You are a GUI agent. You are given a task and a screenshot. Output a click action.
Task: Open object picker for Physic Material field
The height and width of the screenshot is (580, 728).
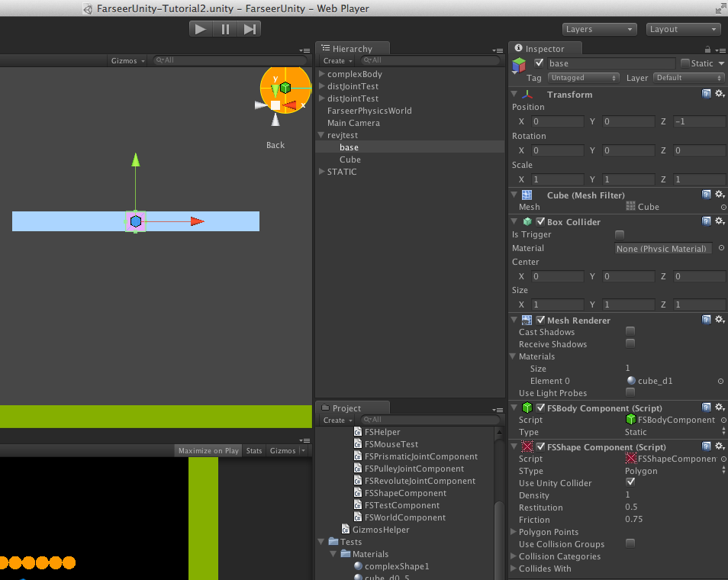(x=721, y=248)
